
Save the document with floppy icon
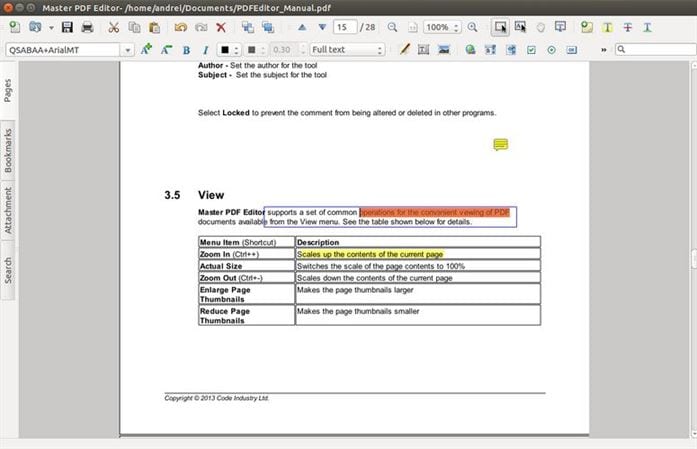[x=67, y=27]
